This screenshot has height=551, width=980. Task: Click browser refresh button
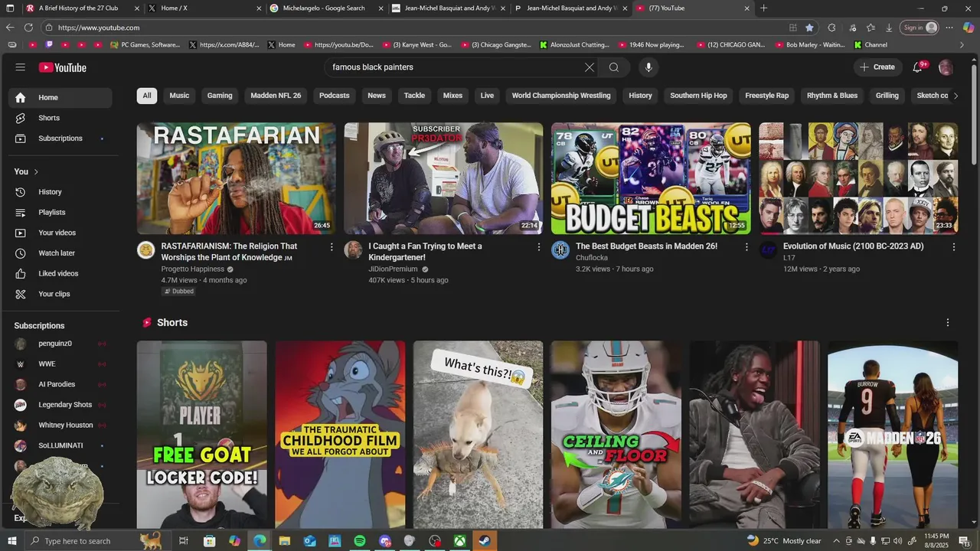28,28
